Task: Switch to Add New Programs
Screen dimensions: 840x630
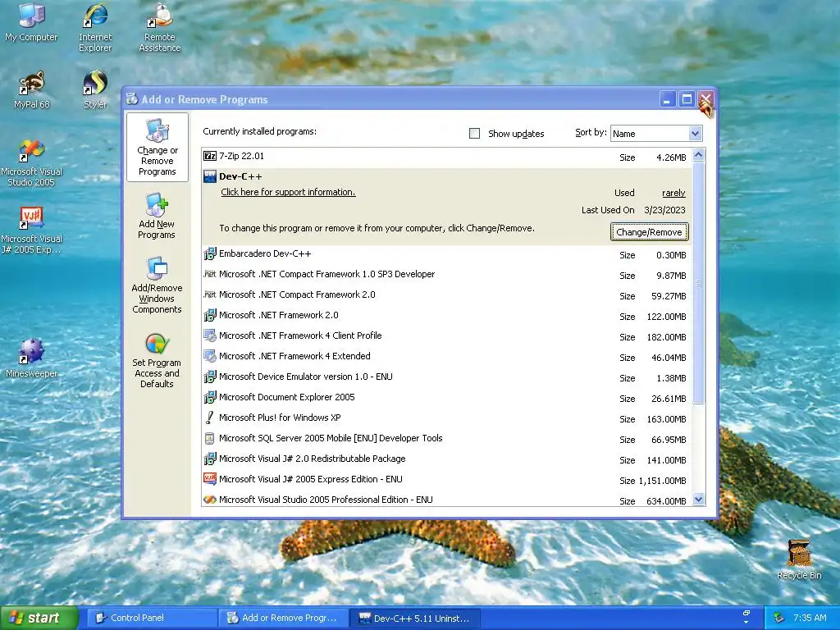Action: 157,217
